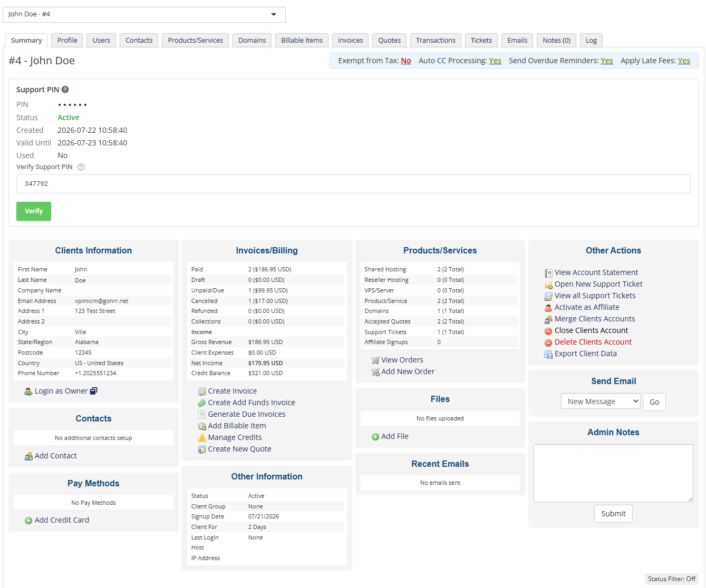
Task: Click the green Verify button
Action: pos(34,211)
